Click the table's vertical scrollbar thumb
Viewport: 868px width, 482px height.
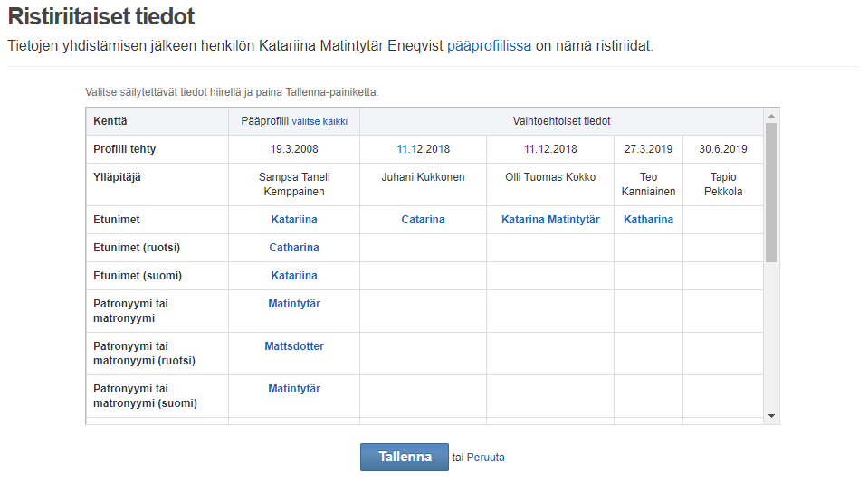coord(771,192)
